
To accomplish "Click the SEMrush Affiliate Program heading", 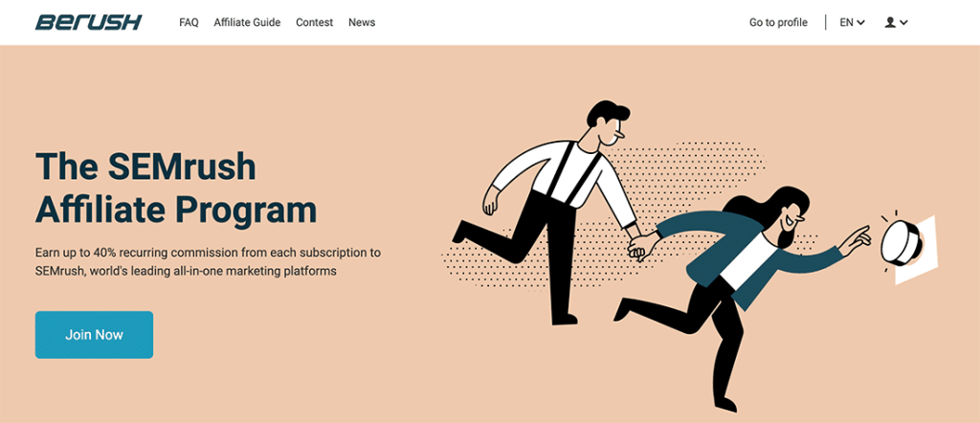I will (176, 189).
